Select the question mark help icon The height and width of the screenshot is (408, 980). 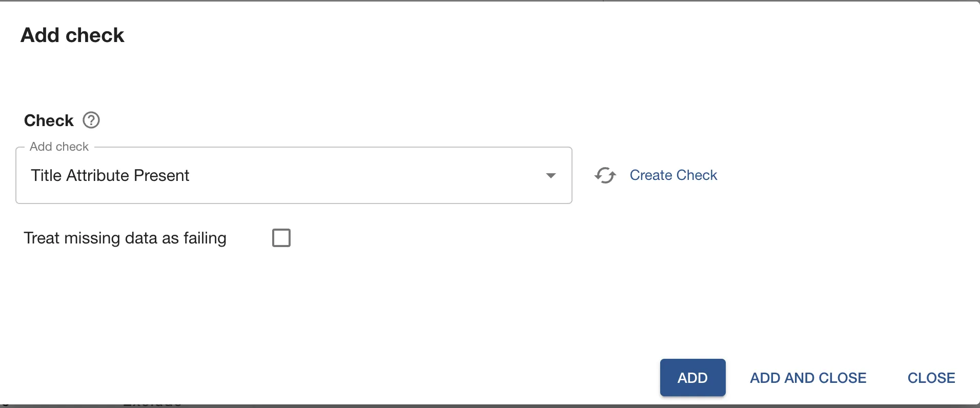(91, 120)
